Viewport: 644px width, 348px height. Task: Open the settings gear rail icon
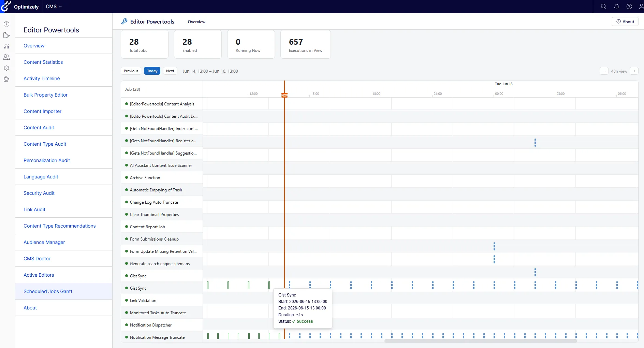pos(6,68)
